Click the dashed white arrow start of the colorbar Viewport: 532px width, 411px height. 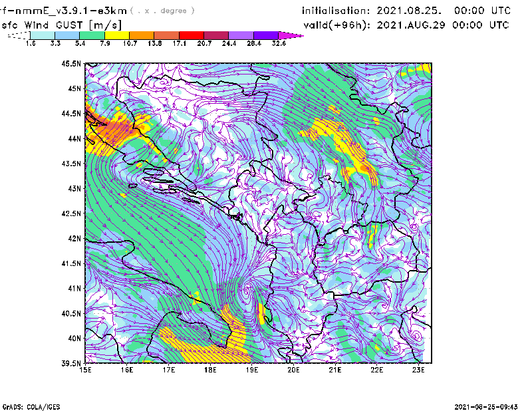(x=19, y=35)
